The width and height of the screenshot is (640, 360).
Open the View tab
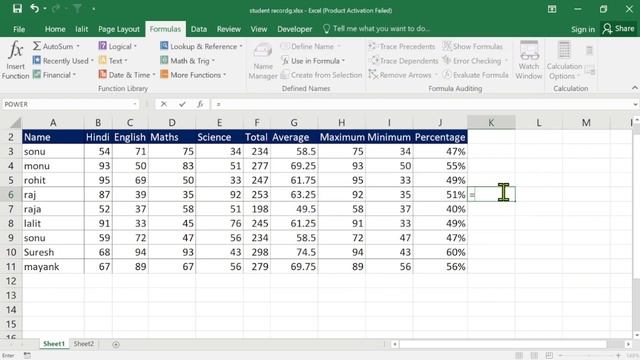[259, 29]
